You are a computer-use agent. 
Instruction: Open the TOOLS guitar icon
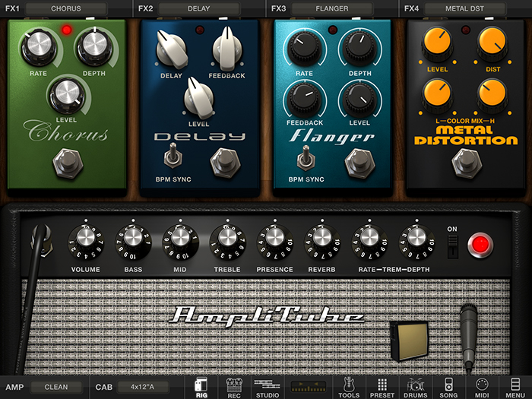(x=349, y=387)
